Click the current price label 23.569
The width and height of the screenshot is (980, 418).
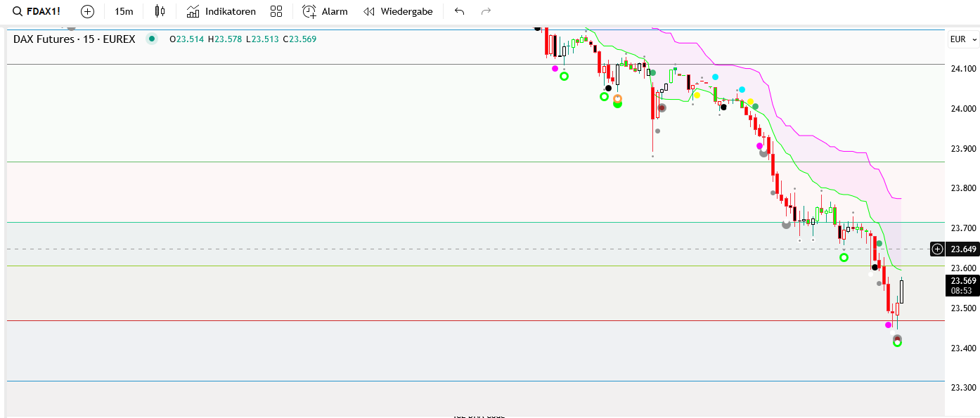click(x=962, y=280)
